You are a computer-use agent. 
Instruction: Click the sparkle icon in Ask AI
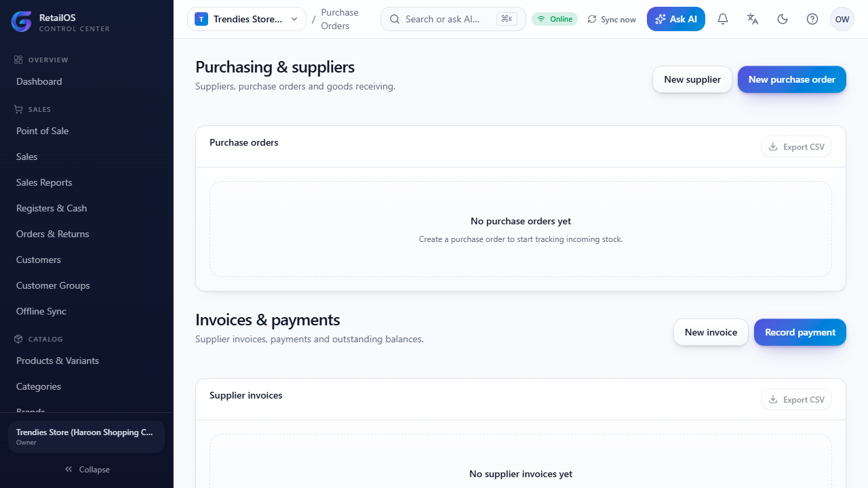660,19
